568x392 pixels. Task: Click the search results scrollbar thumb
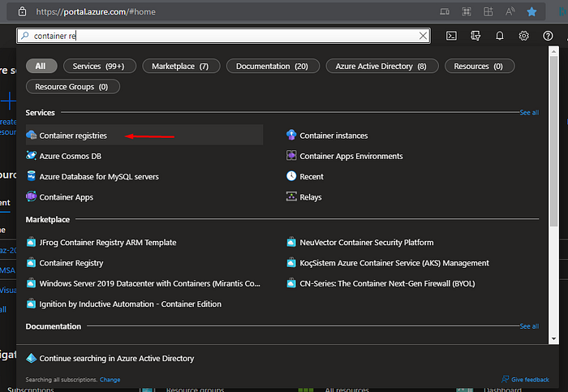coord(553,141)
